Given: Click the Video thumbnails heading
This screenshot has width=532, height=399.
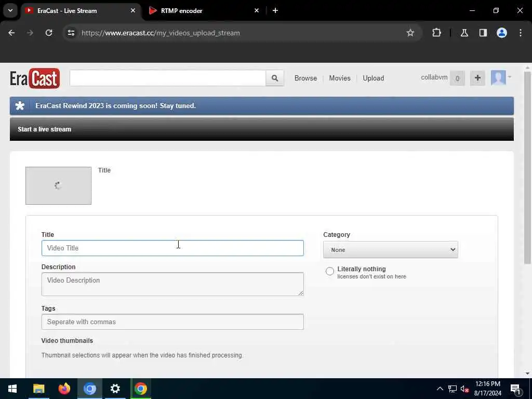Looking at the screenshot, I should click(x=67, y=341).
